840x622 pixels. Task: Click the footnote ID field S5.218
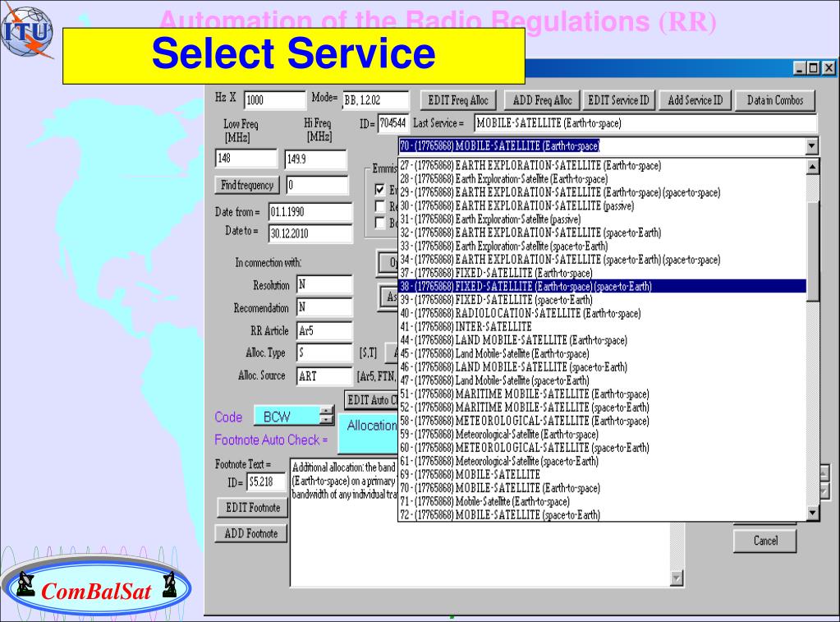tap(266, 482)
